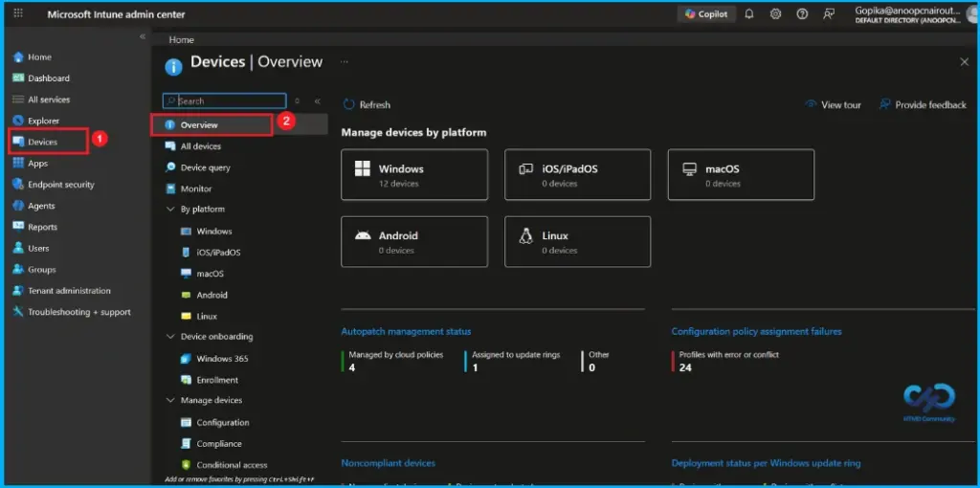Open the notifications bell icon
This screenshot has height=488, width=980.
point(748,13)
